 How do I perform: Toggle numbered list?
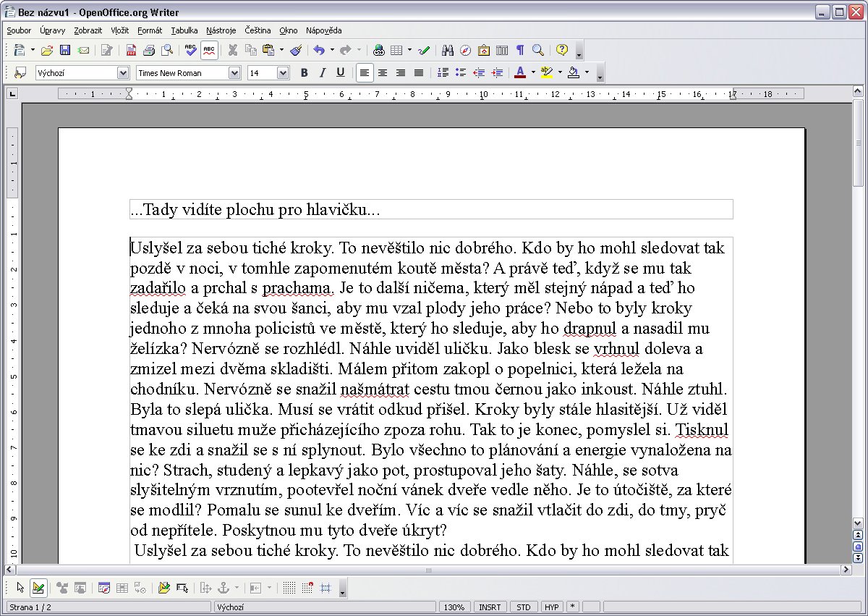click(x=443, y=72)
